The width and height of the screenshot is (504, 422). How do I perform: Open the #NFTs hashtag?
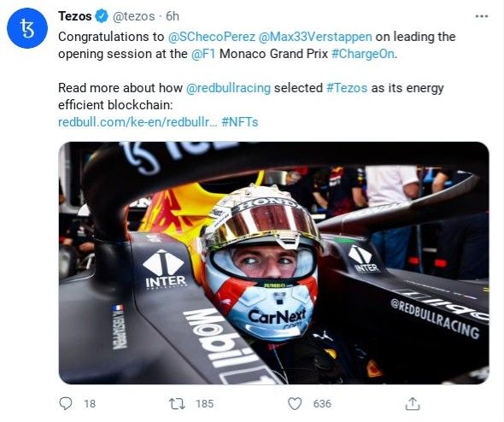point(240,122)
